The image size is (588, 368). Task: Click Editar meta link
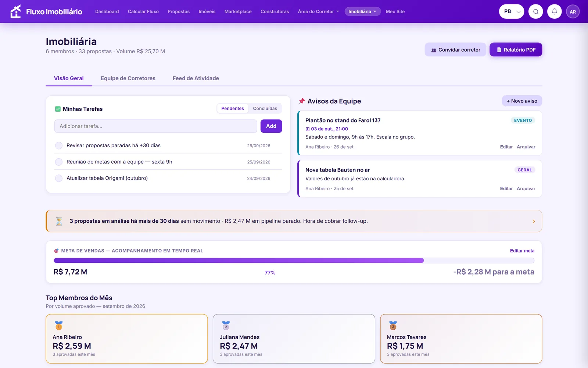coord(522,251)
